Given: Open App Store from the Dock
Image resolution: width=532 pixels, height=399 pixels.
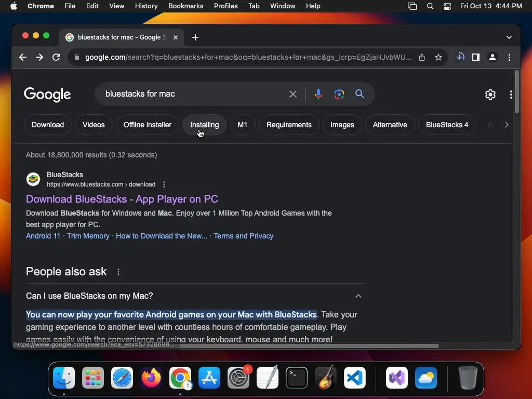Looking at the screenshot, I should point(209,378).
